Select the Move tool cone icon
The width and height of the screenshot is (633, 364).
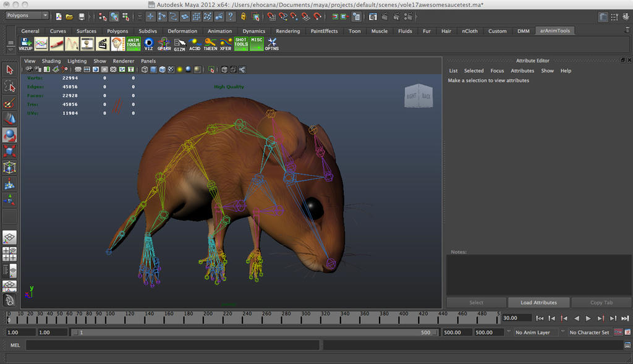[x=10, y=119]
